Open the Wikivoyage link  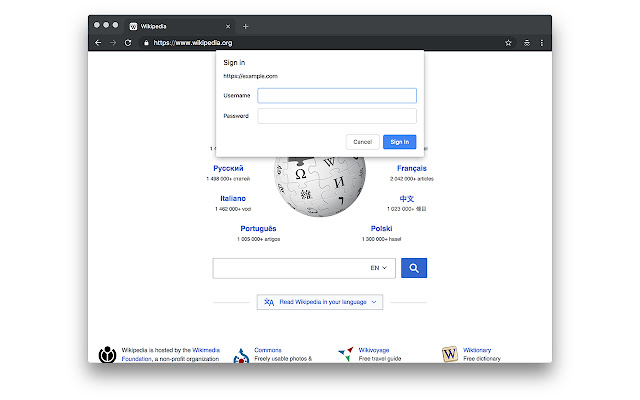click(374, 350)
